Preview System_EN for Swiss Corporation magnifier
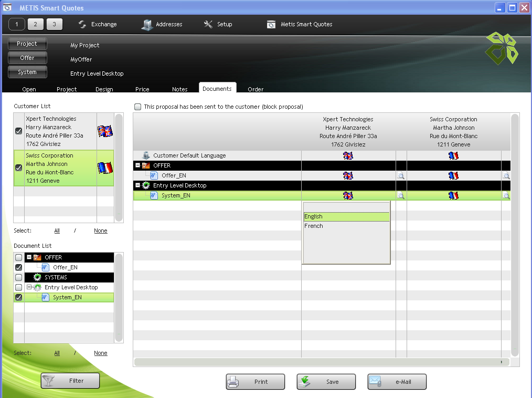This screenshot has height=398, width=532. 506,196
